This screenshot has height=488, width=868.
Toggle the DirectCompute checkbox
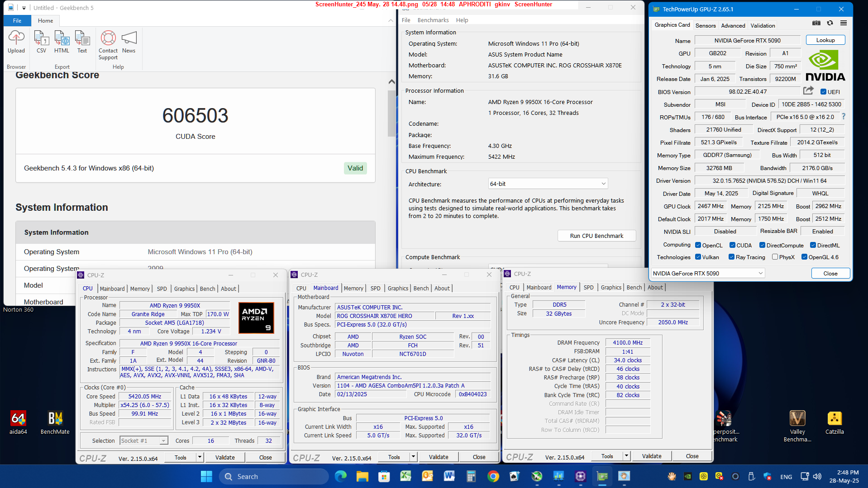tap(762, 245)
